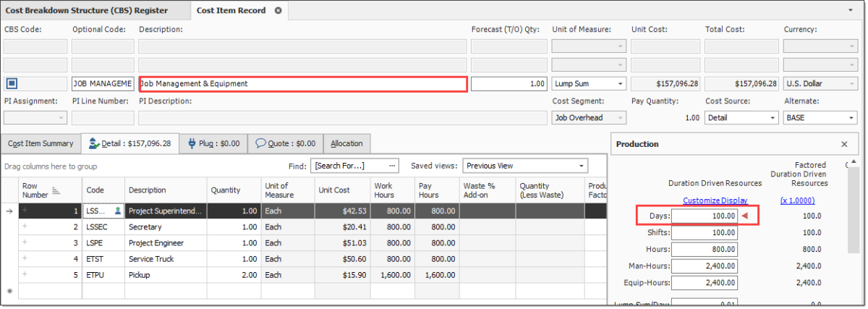
Task: Click the Days input field
Action: click(x=705, y=216)
